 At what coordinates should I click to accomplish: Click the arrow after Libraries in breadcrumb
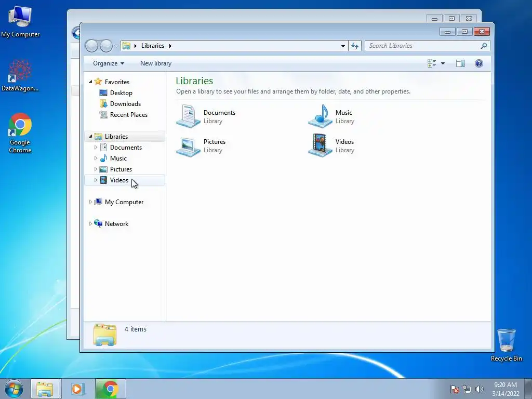(x=170, y=46)
